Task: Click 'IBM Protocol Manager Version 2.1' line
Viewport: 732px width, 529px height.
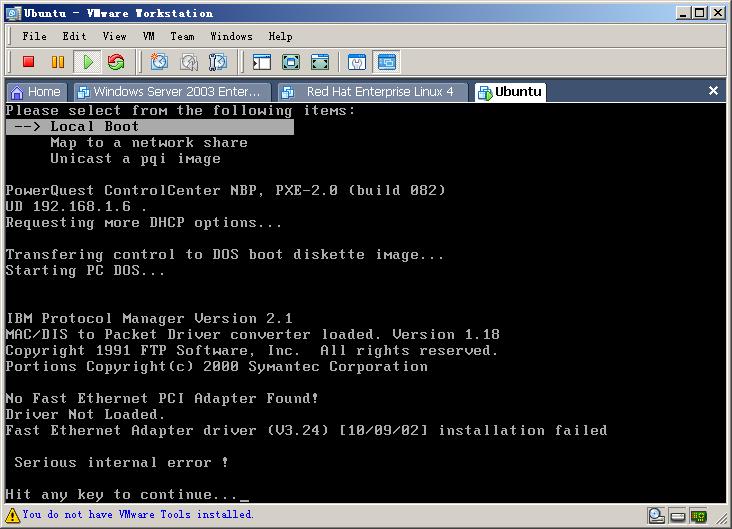Action: (149, 318)
